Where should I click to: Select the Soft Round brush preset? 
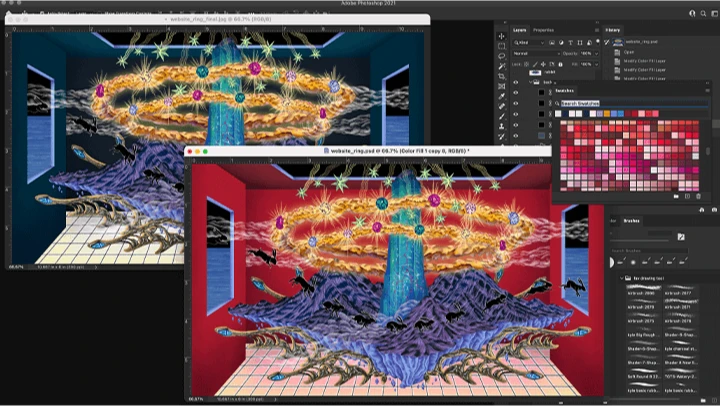coord(644,373)
